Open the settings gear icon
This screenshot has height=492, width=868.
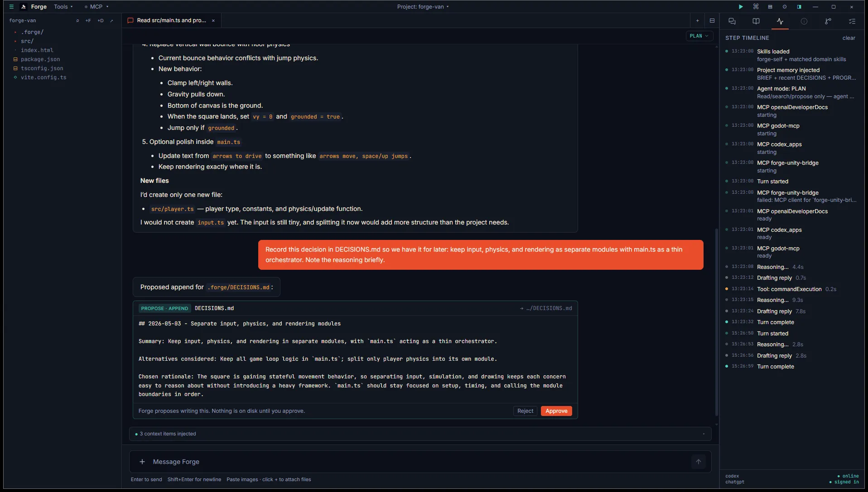click(785, 7)
